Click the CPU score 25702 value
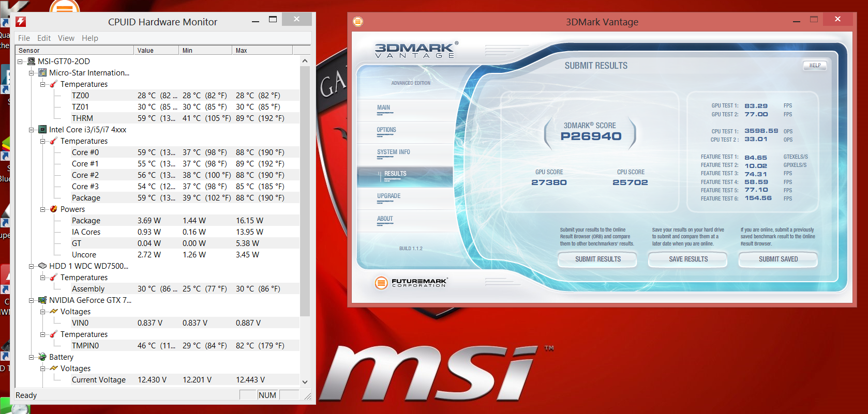The height and width of the screenshot is (414, 868). [x=630, y=182]
